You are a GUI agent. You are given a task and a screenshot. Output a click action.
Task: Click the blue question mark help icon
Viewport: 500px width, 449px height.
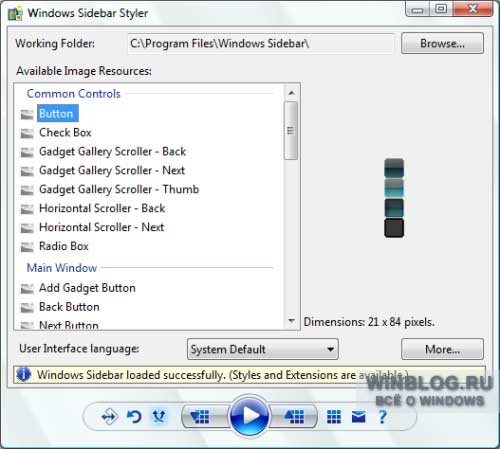click(x=383, y=417)
